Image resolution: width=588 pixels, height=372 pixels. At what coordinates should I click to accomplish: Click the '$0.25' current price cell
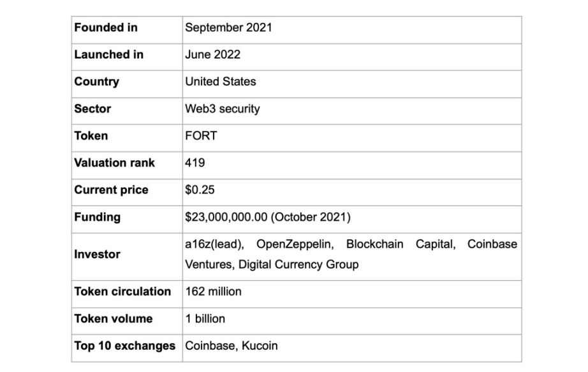(x=352, y=192)
